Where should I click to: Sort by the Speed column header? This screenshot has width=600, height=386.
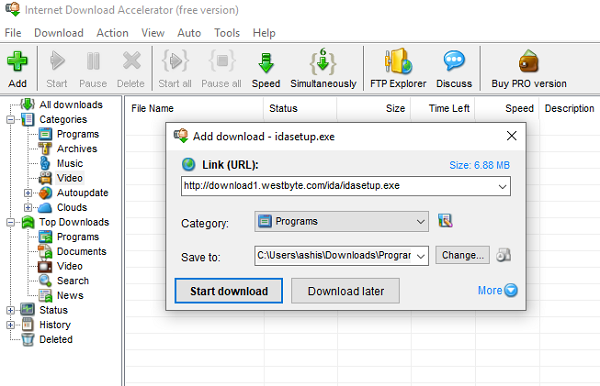tap(507, 108)
